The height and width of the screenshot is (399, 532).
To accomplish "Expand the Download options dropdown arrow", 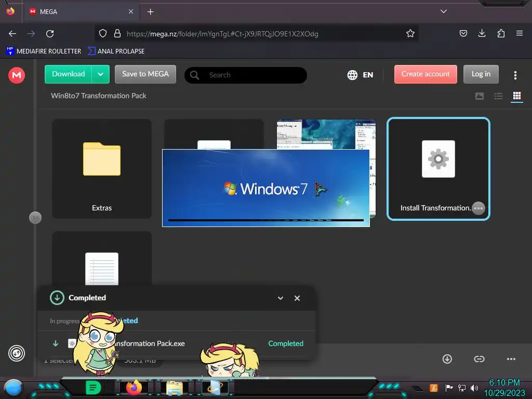I will click(100, 74).
